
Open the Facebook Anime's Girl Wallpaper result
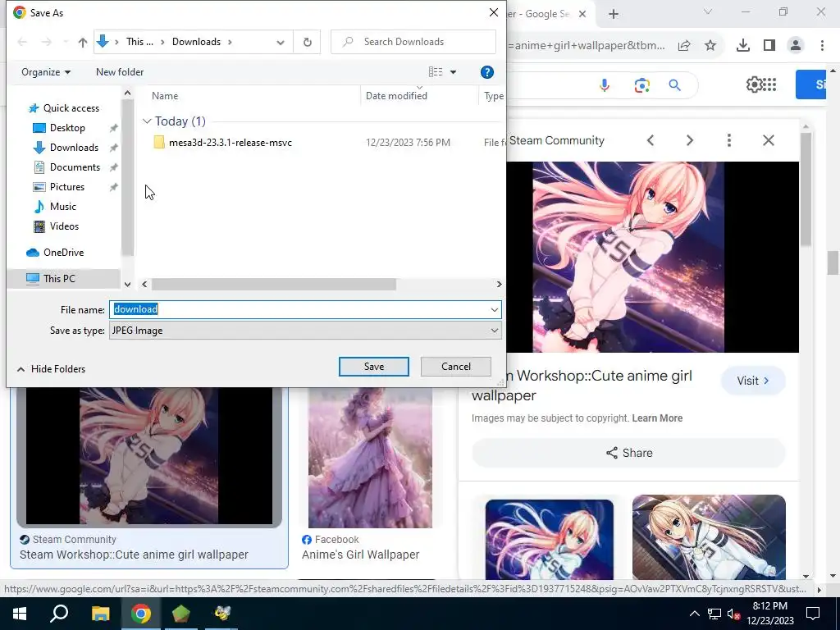[x=360, y=555]
